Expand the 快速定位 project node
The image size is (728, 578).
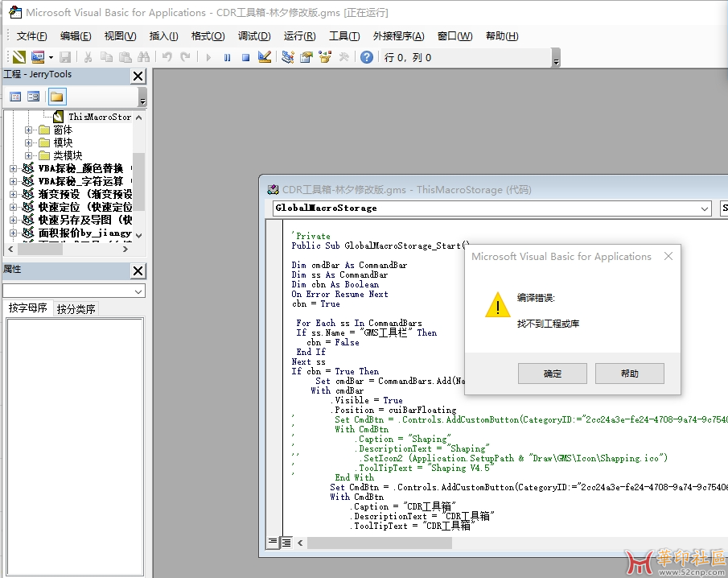coord(14,207)
